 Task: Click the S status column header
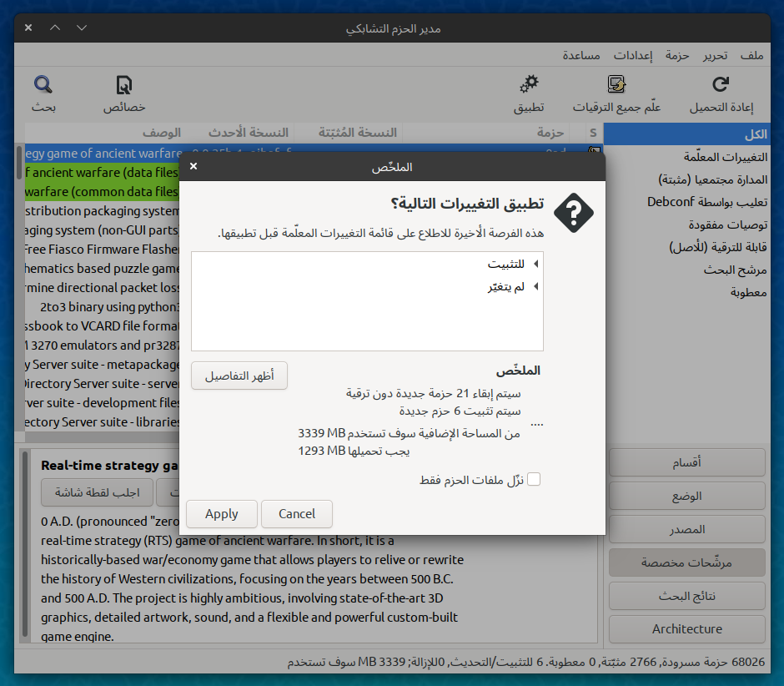point(593,133)
